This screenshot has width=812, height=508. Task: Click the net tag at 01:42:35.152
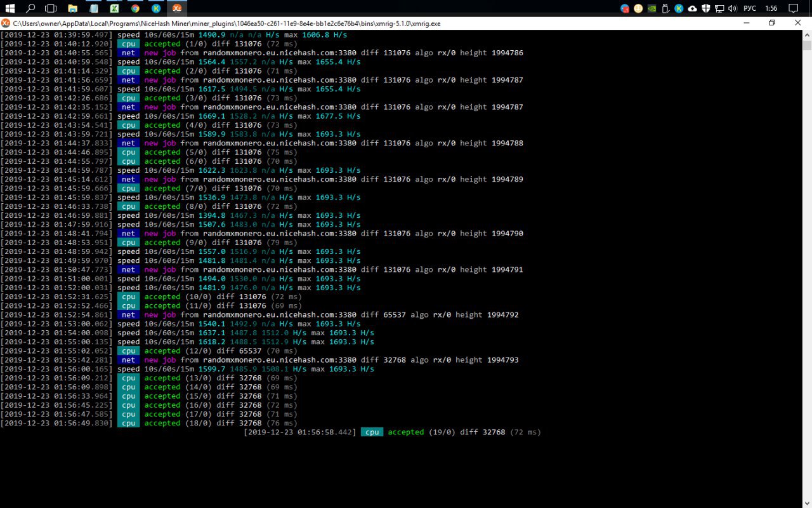point(128,107)
